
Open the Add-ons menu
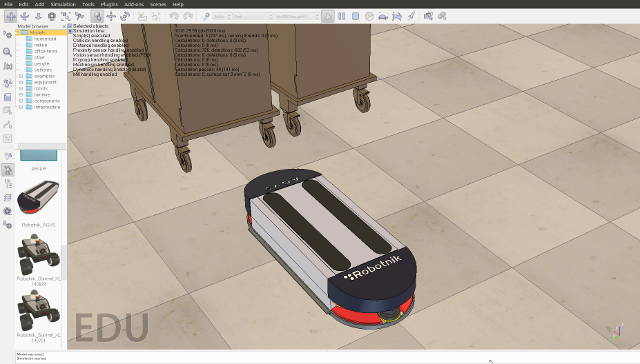[x=134, y=4]
